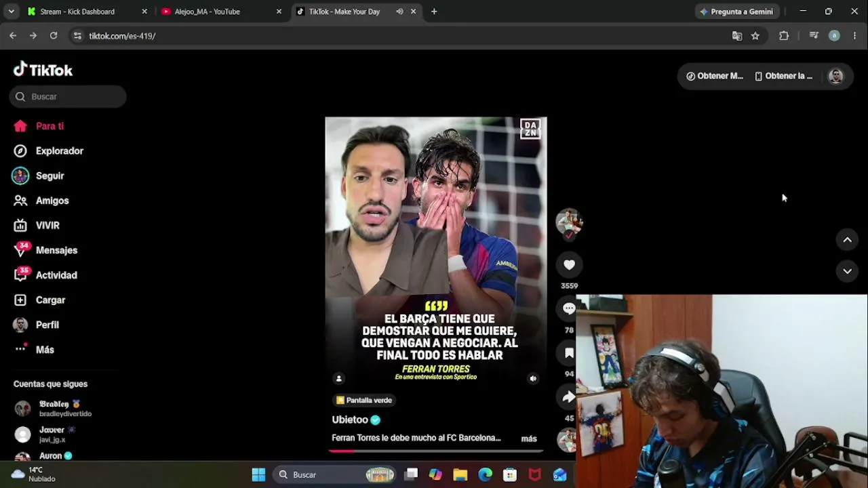Viewport: 868px width, 488px height.
Task: Expand the caption with más
Action: pyautogui.click(x=529, y=439)
